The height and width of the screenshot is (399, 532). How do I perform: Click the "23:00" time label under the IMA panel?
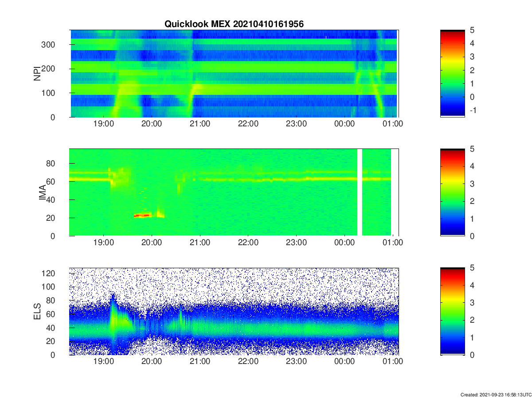pos(297,243)
